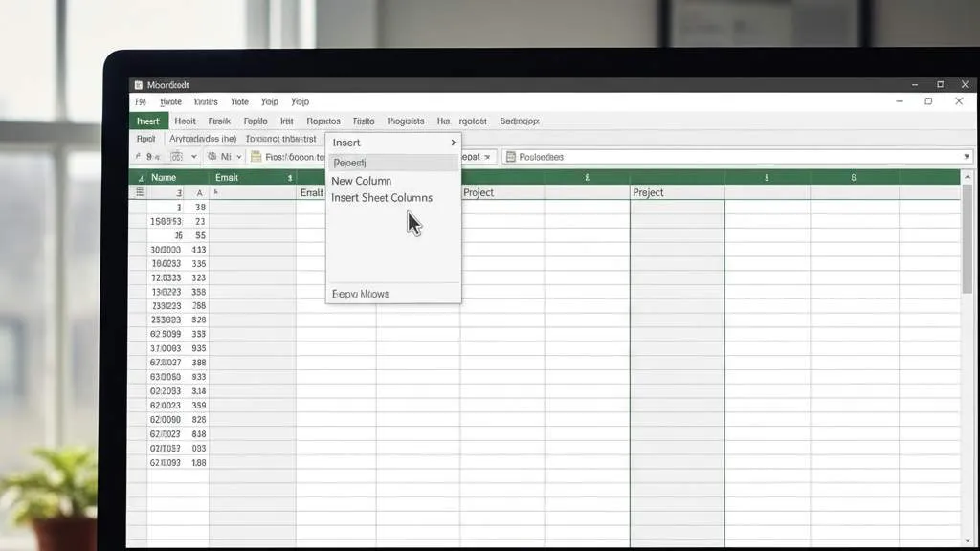Open the Insert ribbon tab
The width and height of the screenshot is (980, 551).
[x=148, y=121]
